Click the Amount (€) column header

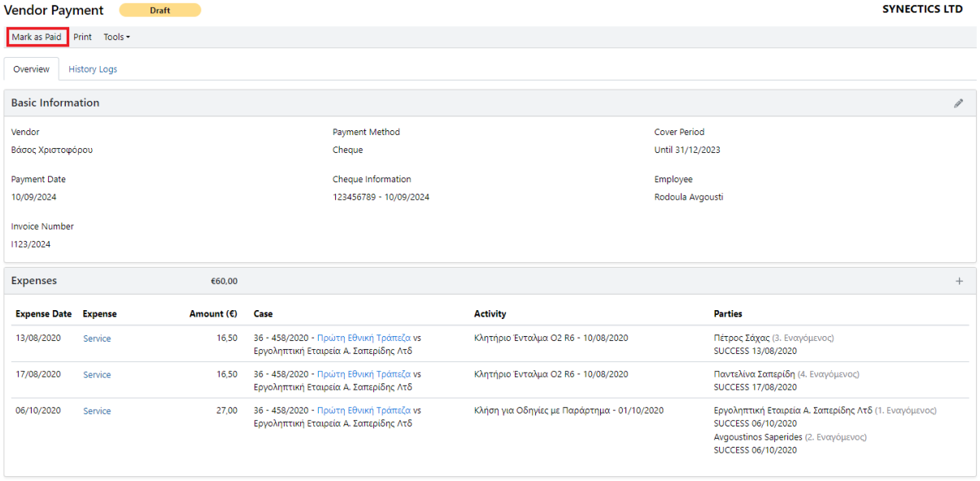[x=213, y=314]
